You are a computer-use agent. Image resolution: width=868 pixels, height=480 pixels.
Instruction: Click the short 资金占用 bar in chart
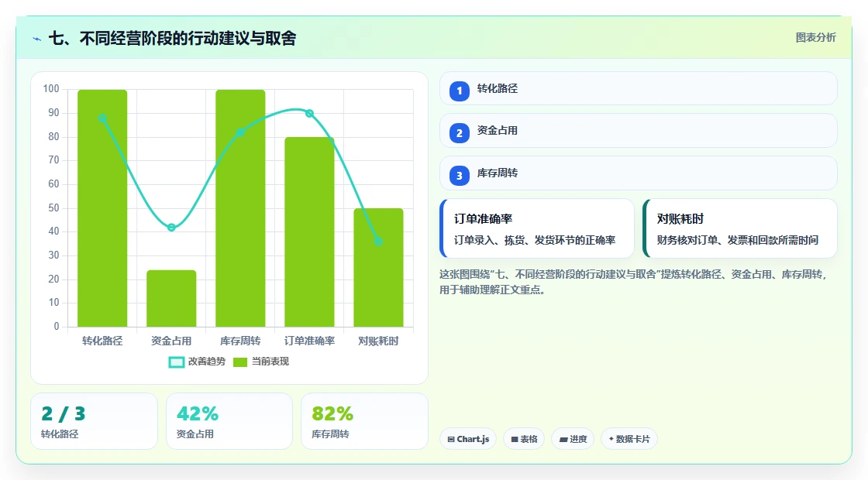(x=171, y=299)
